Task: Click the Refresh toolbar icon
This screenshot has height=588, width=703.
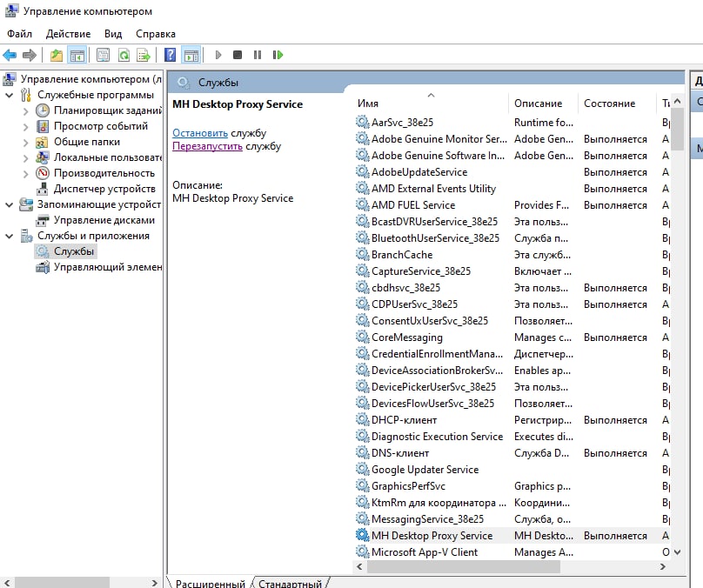Action: [124, 55]
